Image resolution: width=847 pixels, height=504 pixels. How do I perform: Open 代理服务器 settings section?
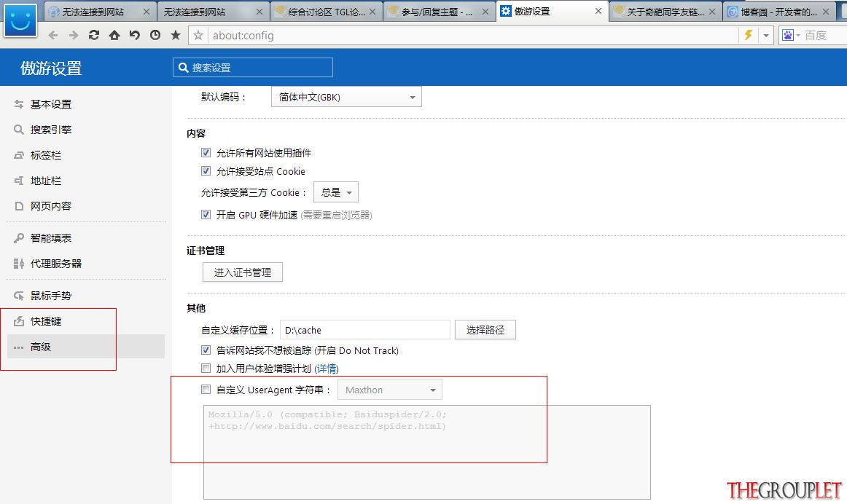click(x=56, y=264)
